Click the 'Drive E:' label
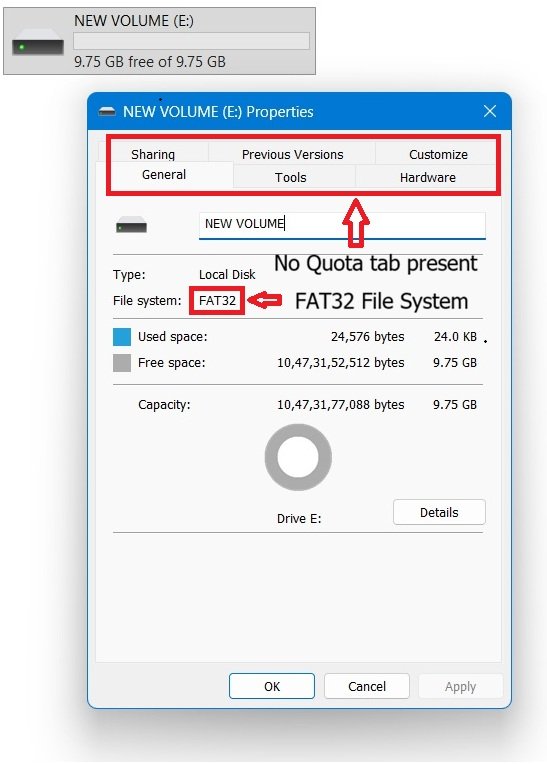 pyautogui.click(x=299, y=518)
